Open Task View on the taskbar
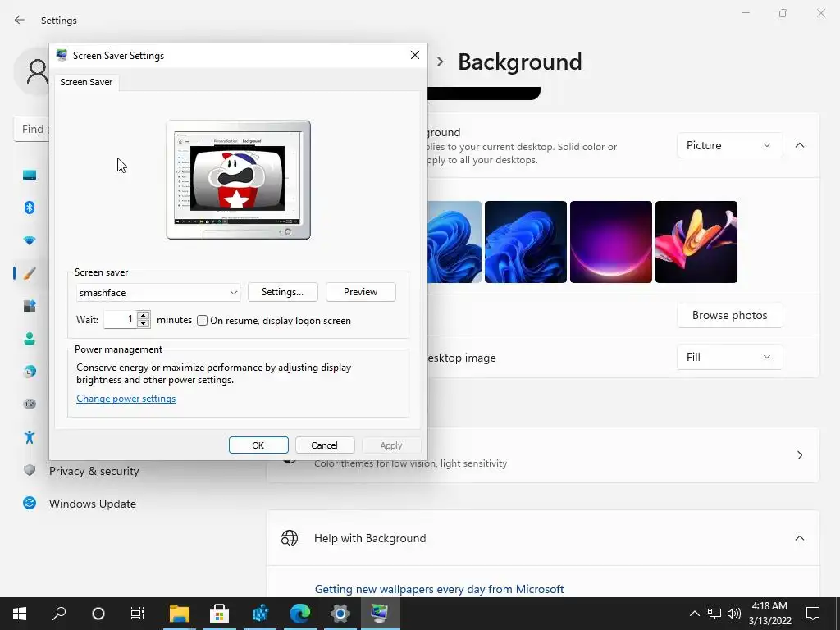 (x=138, y=614)
